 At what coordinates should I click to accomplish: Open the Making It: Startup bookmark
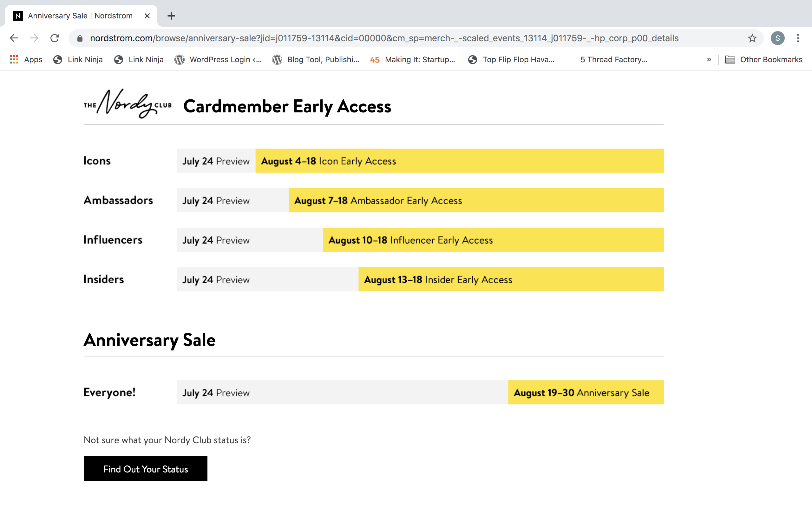pyautogui.click(x=413, y=59)
